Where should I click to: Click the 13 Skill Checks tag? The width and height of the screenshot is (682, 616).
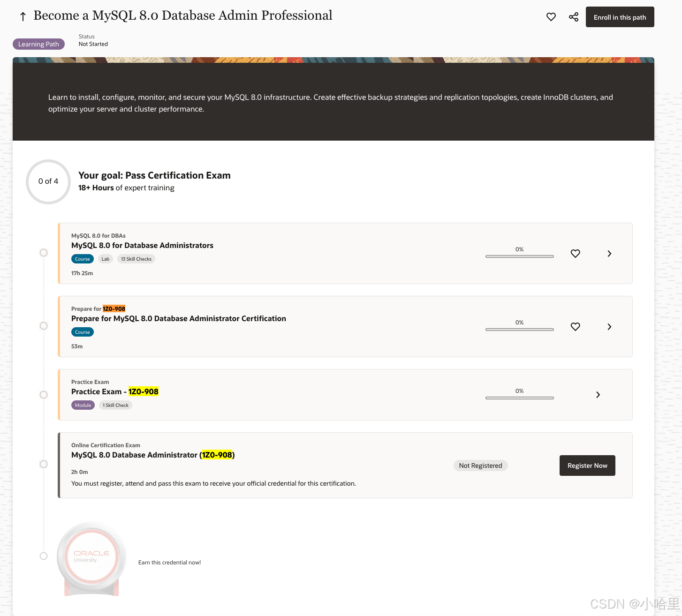pyautogui.click(x=136, y=259)
